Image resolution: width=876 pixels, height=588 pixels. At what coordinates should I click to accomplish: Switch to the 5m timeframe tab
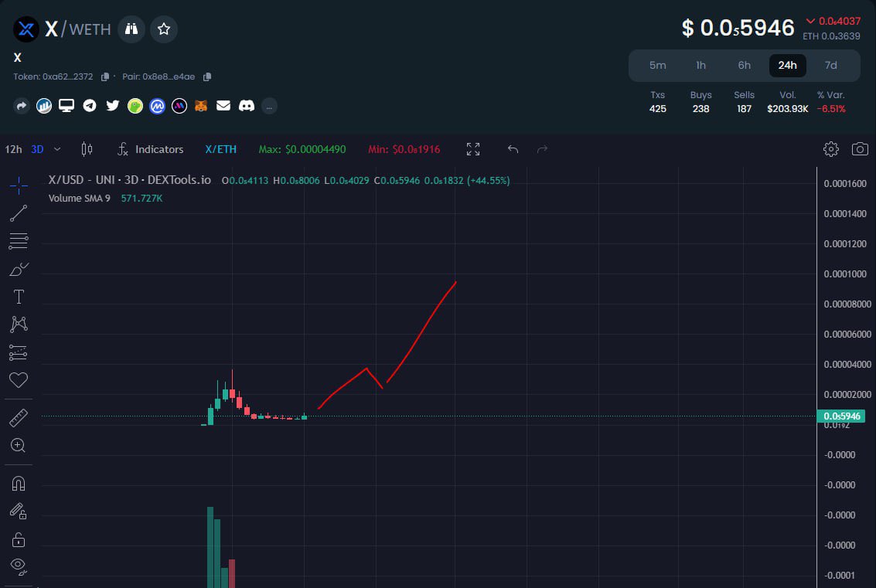point(657,66)
